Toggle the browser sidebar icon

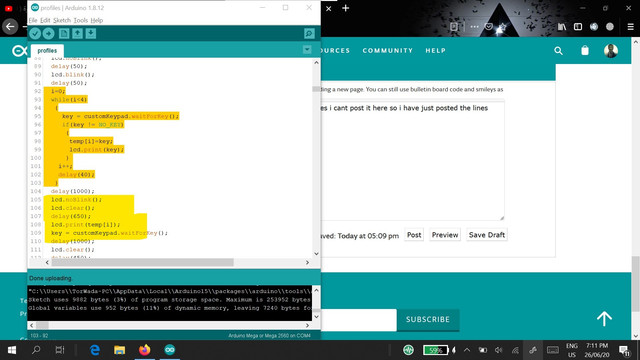click(578, 27)
